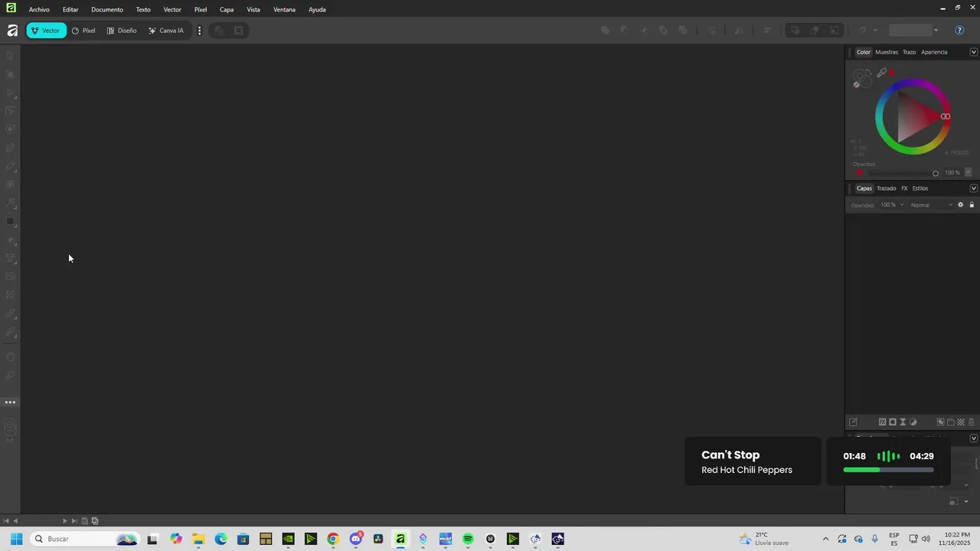Switch to the Diseño studio

coord(122,31)
